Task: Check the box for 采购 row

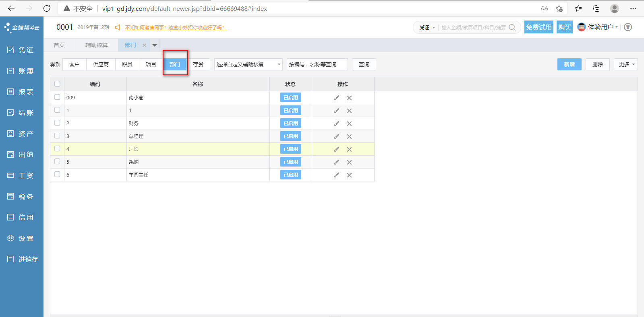Action: point(57,161)
